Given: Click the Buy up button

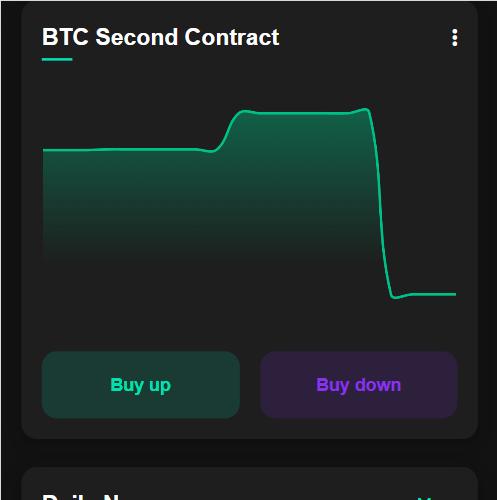Looking at the screenshot, I should pos(141,385).
